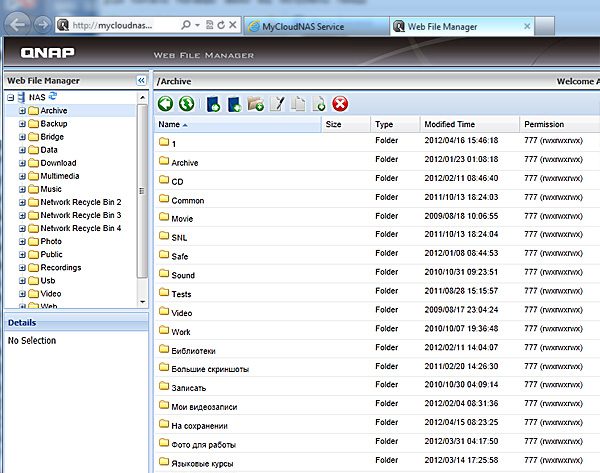Expand the Multimedia folder tree node

click(x=22, y=176)
